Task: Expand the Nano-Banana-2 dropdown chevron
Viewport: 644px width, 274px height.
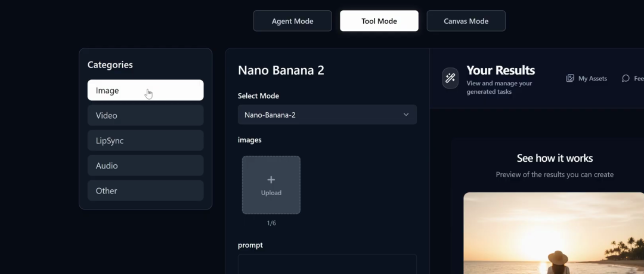Action: coord(406,115)
